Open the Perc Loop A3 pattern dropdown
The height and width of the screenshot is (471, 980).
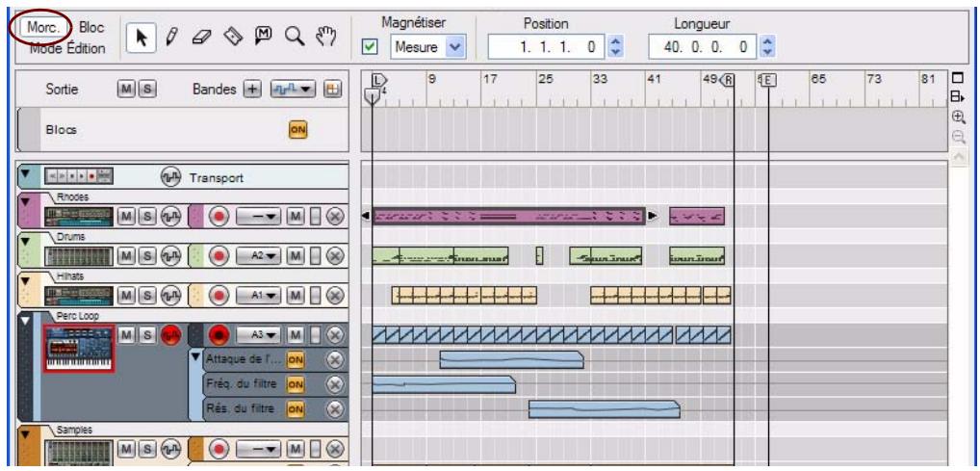pyautogui.click(x=259, y=334)
